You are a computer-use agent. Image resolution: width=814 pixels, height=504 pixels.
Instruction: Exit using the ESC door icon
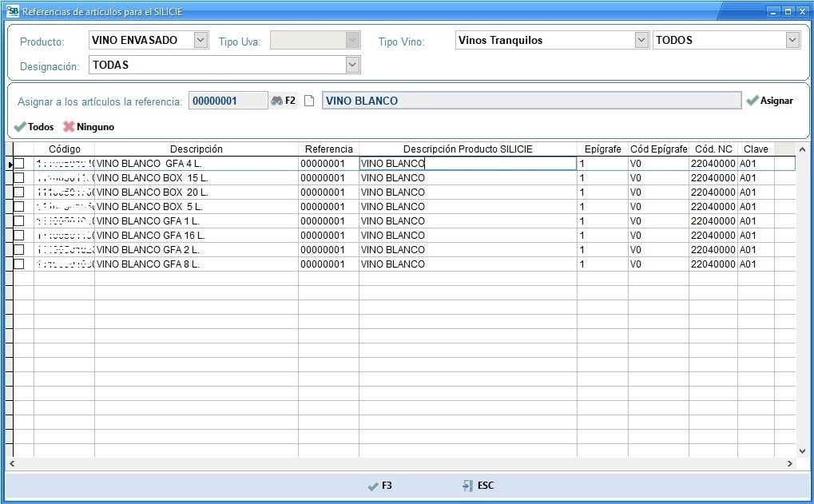pyautogui.click(x=468, y=486)
